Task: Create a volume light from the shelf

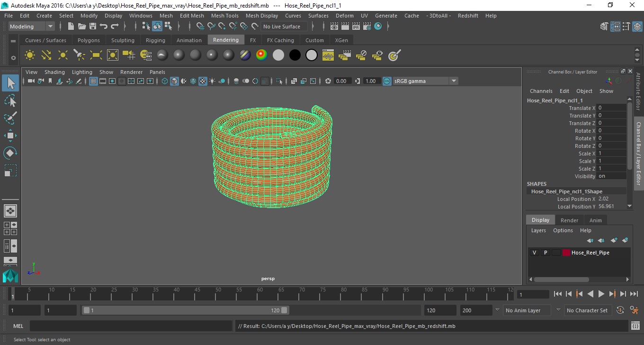Action: pos(113,55)
